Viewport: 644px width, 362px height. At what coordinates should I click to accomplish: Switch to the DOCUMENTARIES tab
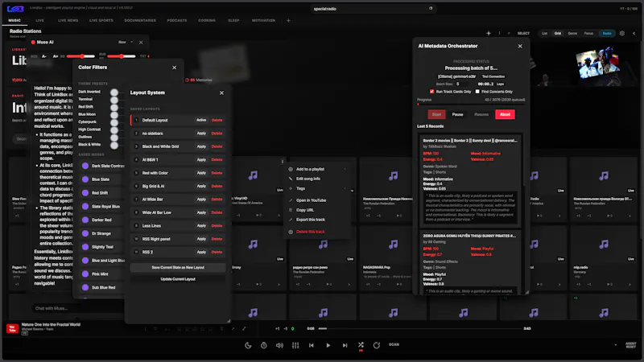click(140, 21)
